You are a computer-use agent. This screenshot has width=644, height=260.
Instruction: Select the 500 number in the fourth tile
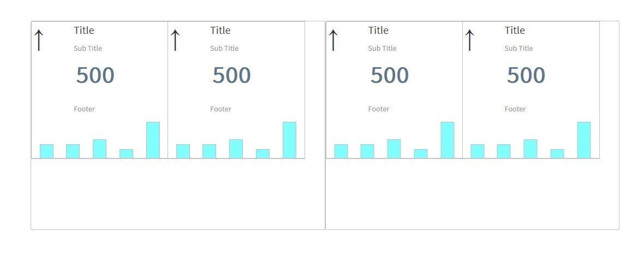tap(526, 75)
